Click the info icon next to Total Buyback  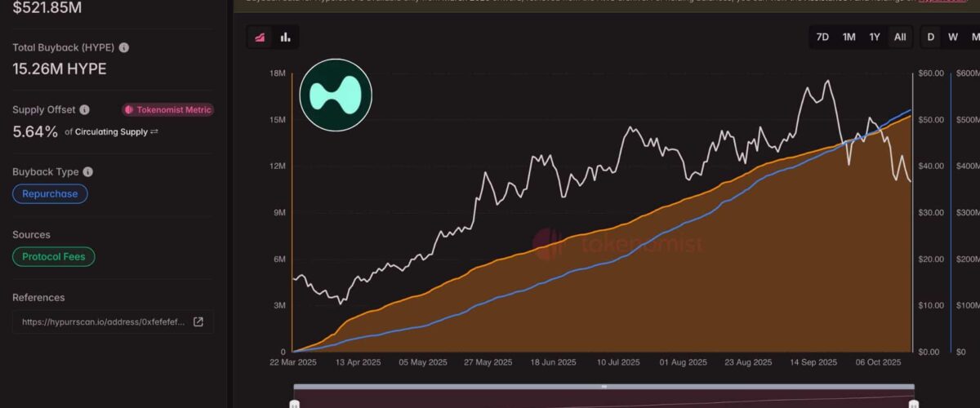click(x=123, y=48)
